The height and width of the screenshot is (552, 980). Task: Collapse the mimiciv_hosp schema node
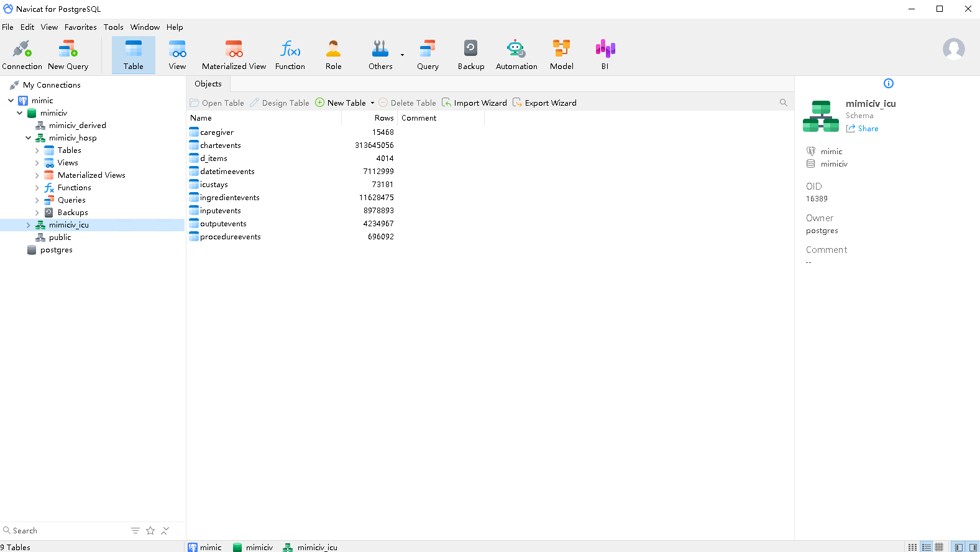coord(28,138)
